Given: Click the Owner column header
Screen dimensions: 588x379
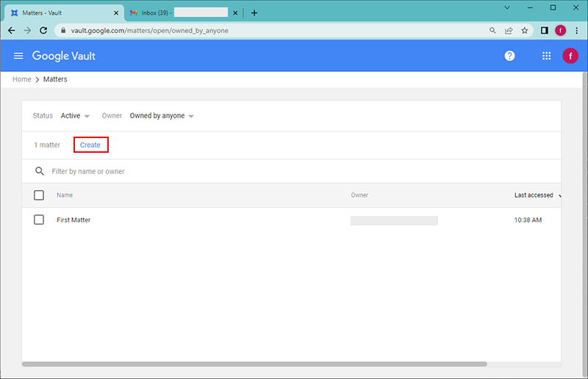Looking at the screenshot, I should click(359, 195).
